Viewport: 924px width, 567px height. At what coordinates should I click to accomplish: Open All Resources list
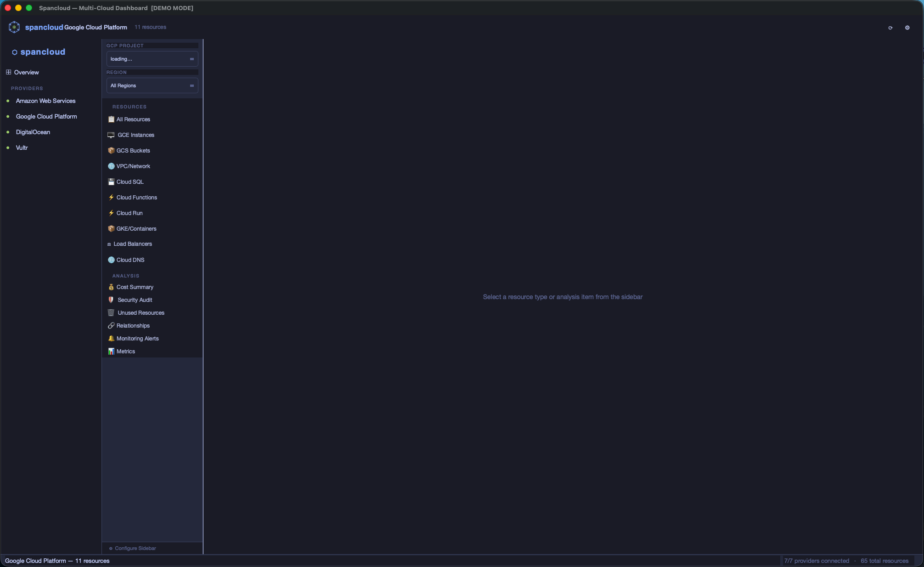tap(133, 119)
